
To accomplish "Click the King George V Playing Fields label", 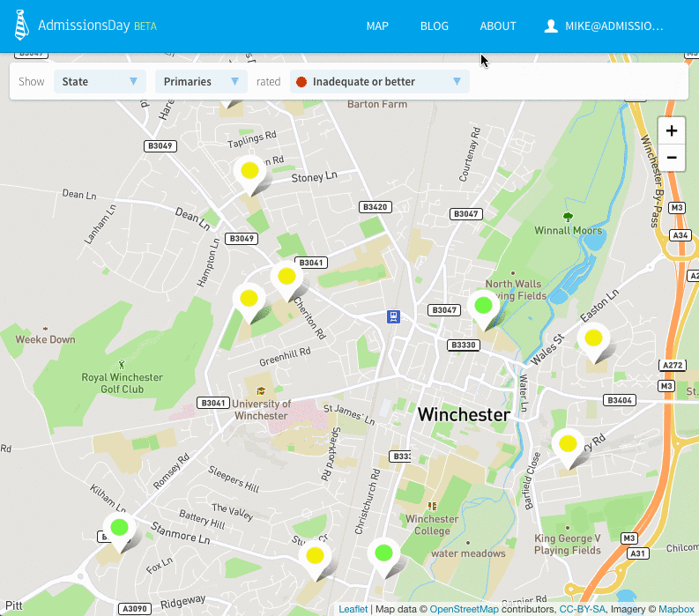I will [568, 545].
